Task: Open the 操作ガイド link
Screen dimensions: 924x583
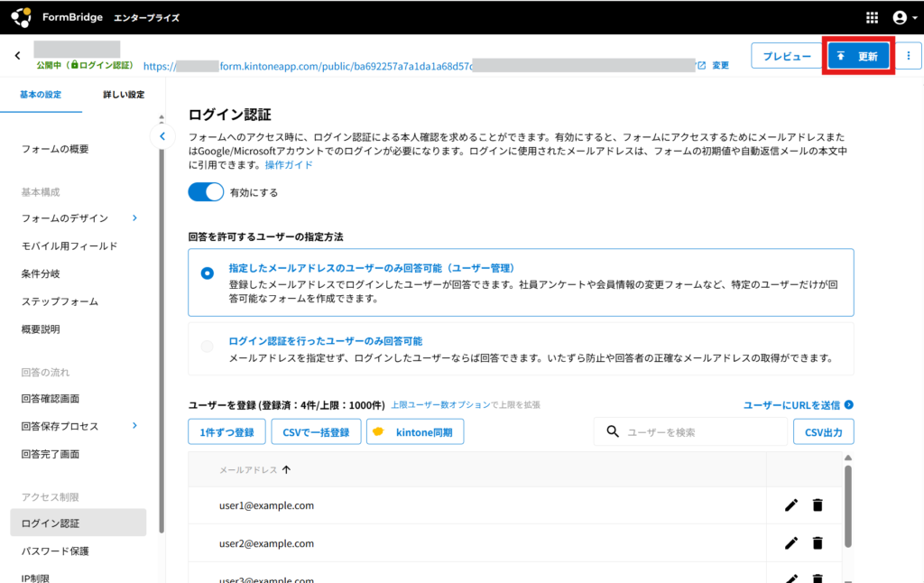Action: 289,165
